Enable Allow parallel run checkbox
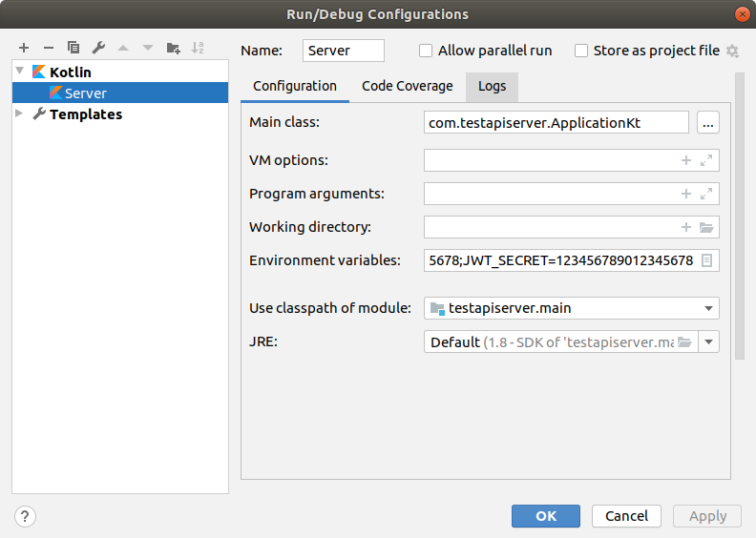This screenshot has width=756, height=538. (426, 51)
